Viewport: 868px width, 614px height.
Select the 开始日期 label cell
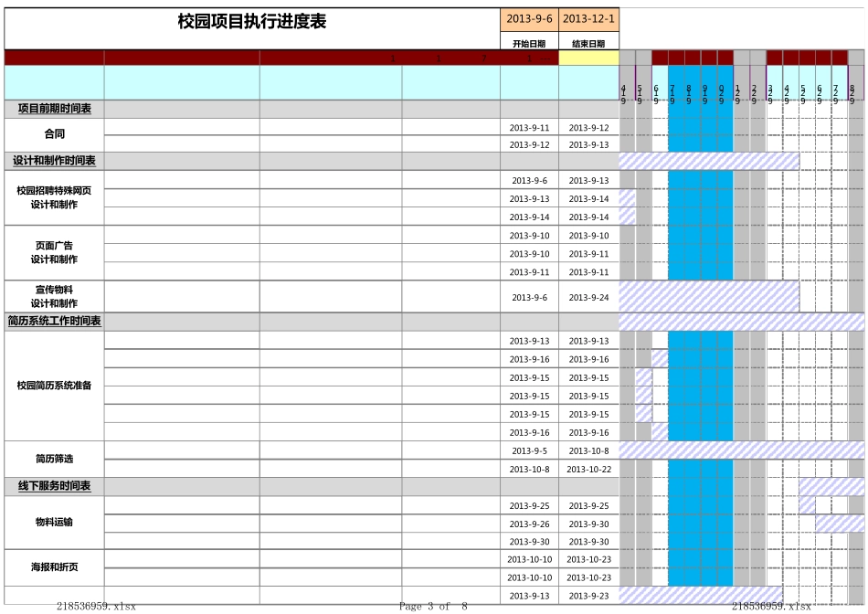point(529,43)
